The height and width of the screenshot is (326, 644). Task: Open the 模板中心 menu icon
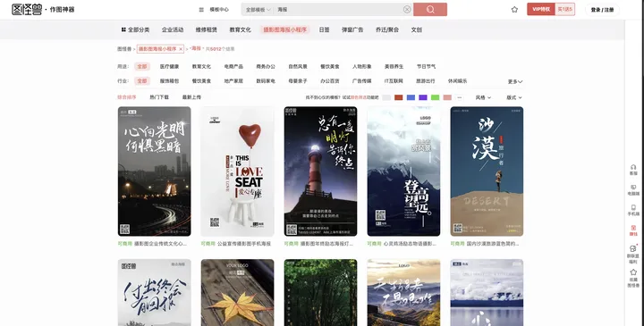(x=201, y=10)
